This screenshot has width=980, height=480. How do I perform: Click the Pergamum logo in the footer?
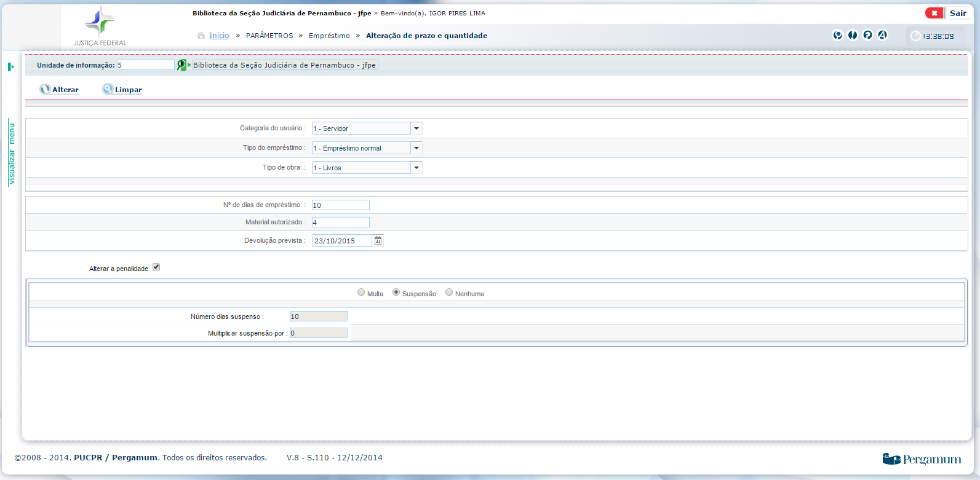point(922,459)
